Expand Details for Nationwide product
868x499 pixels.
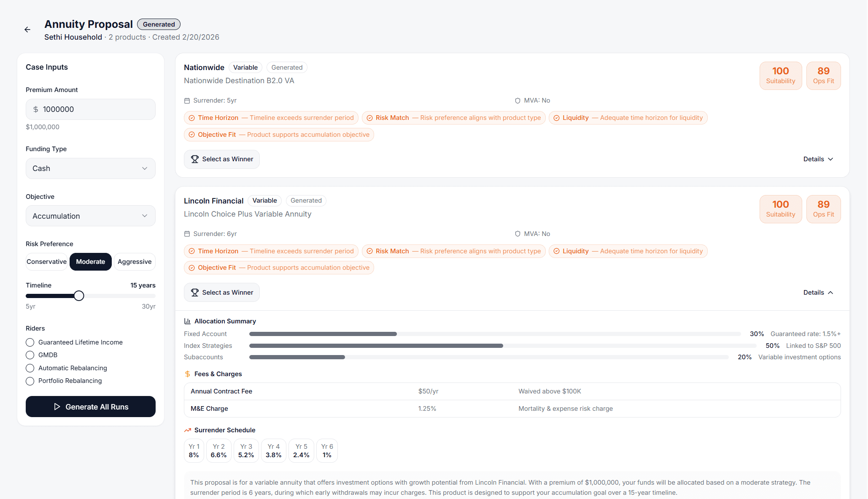coord(818,159)
